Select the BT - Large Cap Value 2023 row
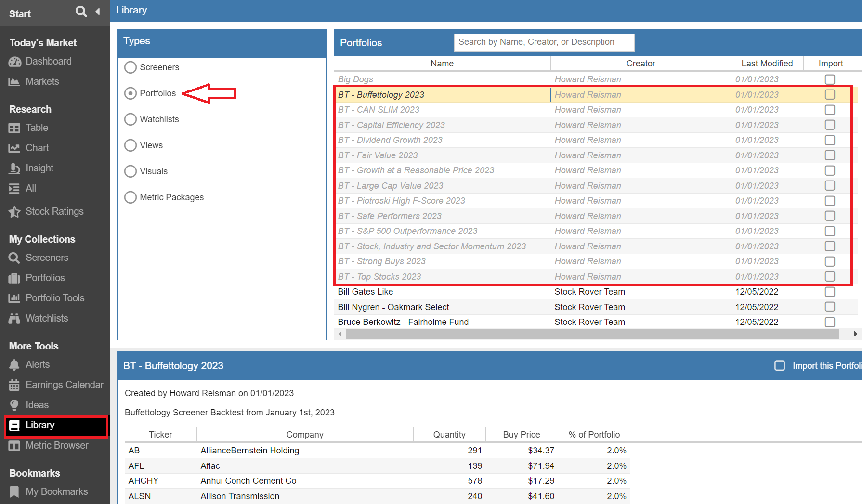 pos(596,186)
